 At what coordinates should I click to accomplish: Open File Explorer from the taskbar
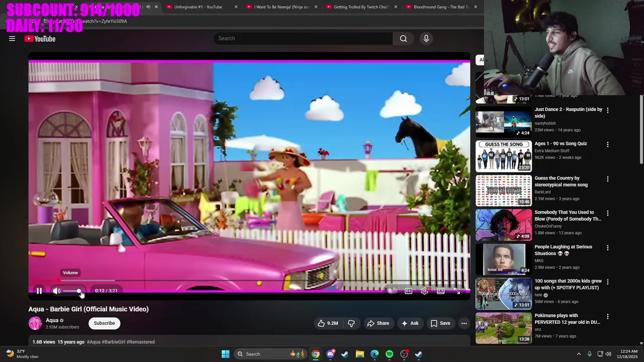coord(360,354)
